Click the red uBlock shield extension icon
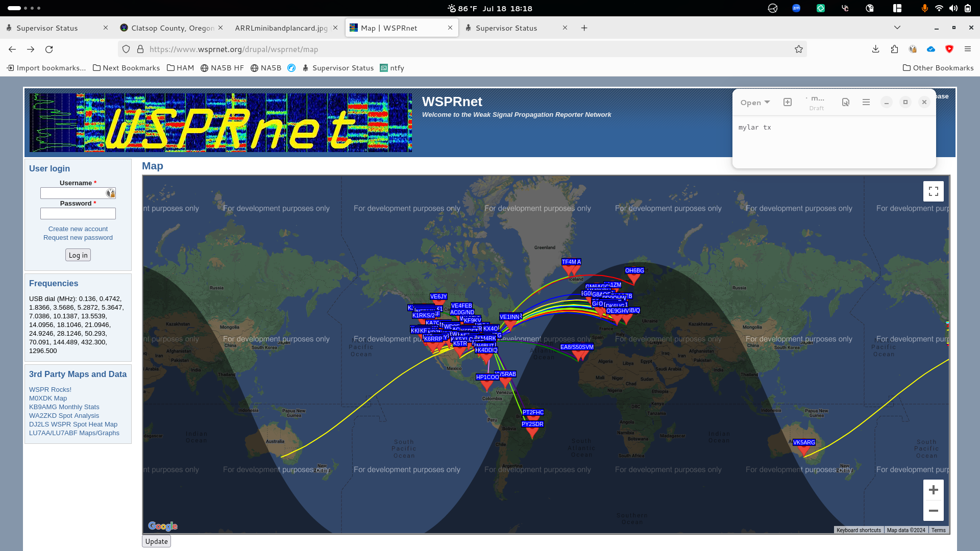The width and height of the screenshot is (980, 551). tap(949, 49)
